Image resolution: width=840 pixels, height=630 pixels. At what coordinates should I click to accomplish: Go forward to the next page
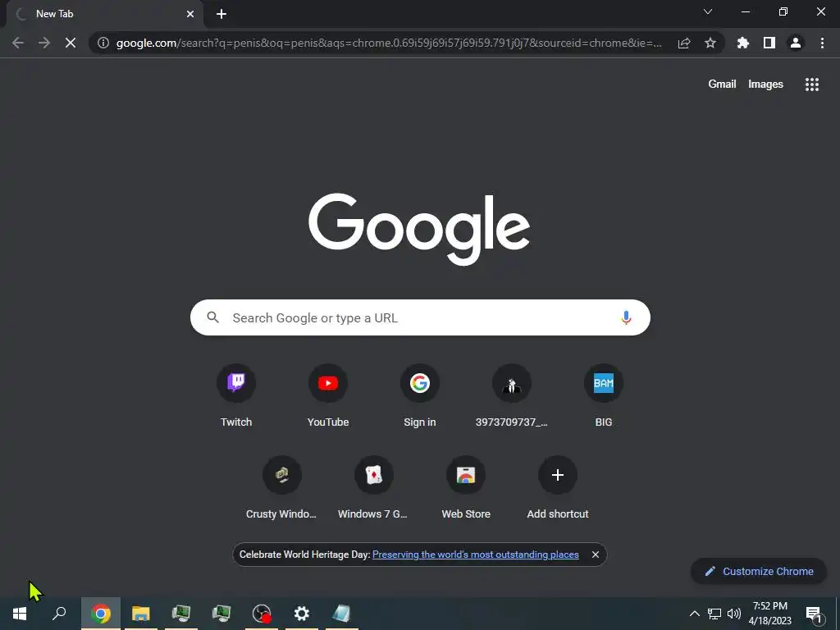(44, 43)
